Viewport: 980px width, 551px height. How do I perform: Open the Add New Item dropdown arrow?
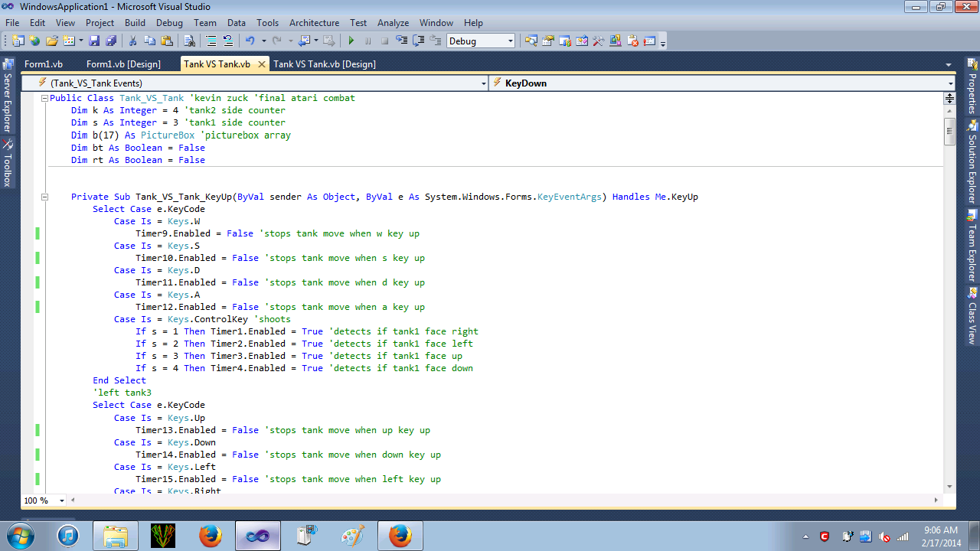point(80,41)
